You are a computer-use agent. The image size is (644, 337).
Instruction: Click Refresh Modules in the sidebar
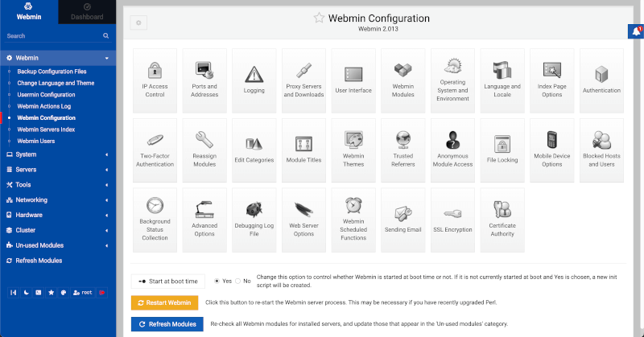(x=39, y=261)
